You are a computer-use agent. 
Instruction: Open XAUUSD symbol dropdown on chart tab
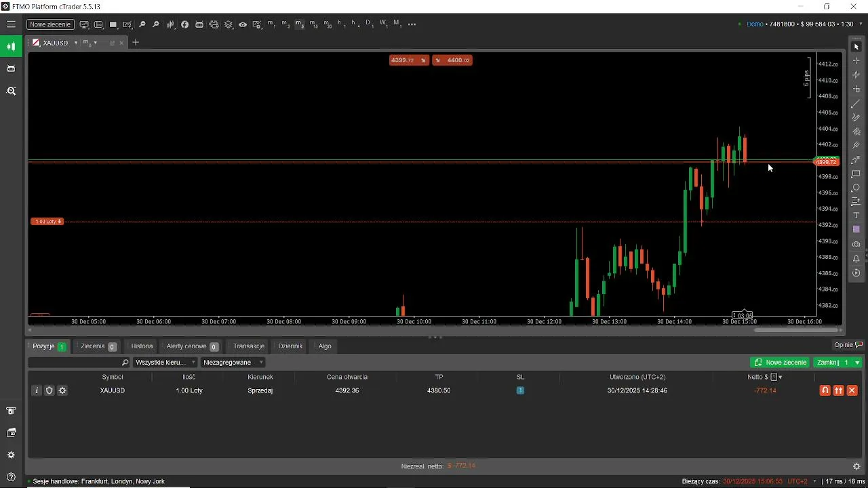[75, 43]
